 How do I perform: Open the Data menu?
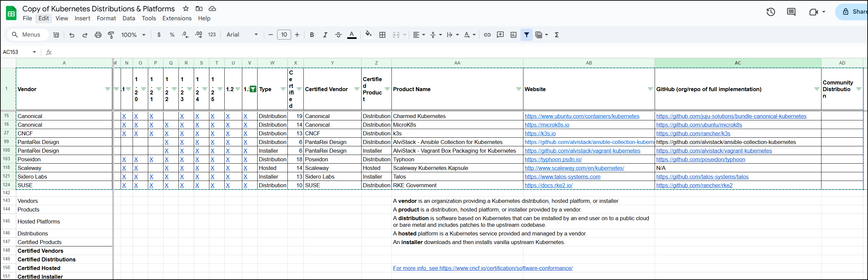point(129,18)
